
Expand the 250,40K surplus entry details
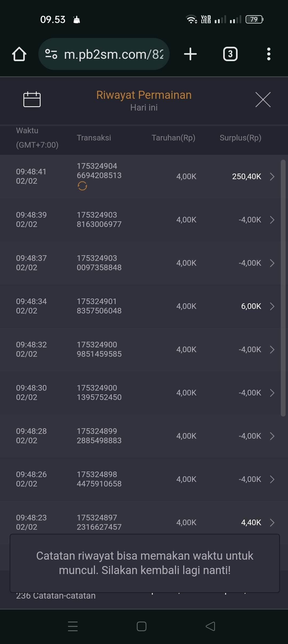(272, 176)
